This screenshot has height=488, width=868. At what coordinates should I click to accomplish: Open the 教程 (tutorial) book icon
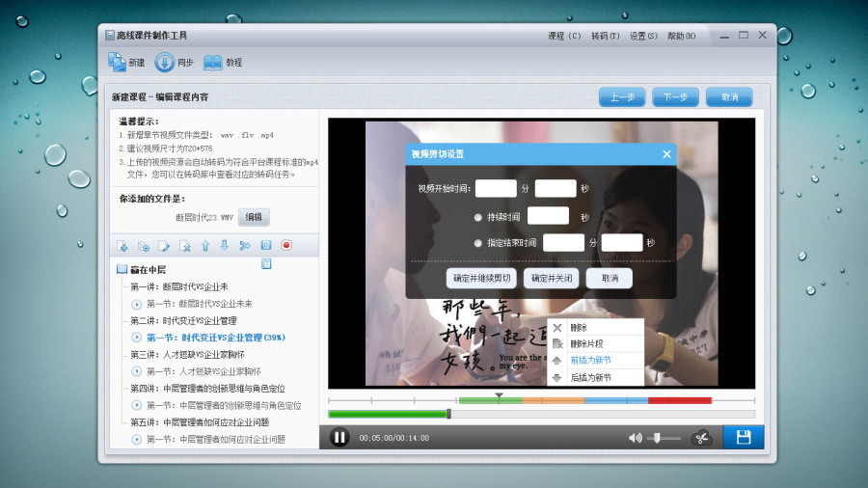click(x=212, y=63)
